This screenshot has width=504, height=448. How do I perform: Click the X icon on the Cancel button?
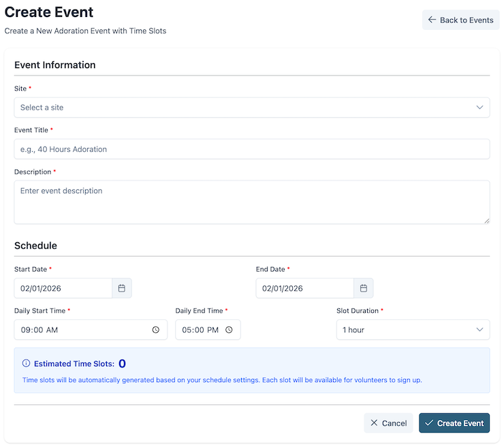pyautogui.click(x=374, y=423)
